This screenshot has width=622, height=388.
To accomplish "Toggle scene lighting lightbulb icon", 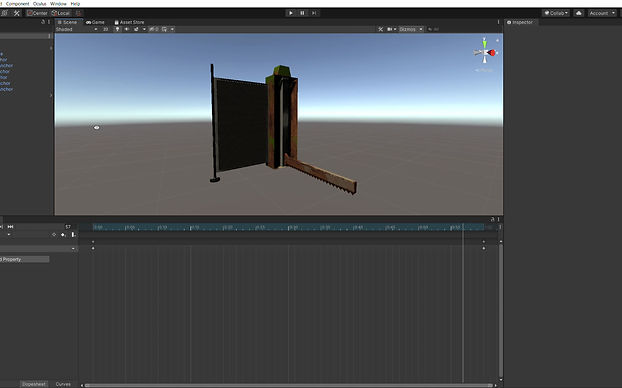I will (x=117, y=29).
